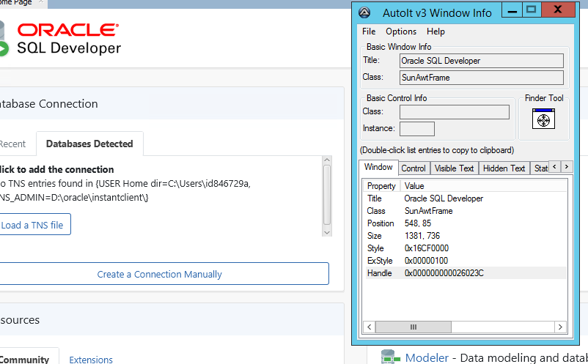Viewport: 588px width, 364px height.
Task: Click the Basic Window Info Title field
Action: [482, 61]
